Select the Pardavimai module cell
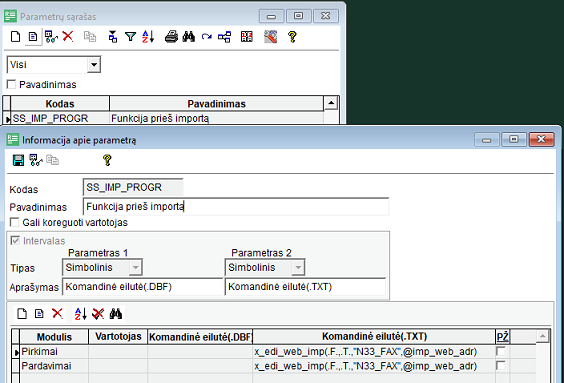The height and width of the screenshot is (383, 564). 54,366
